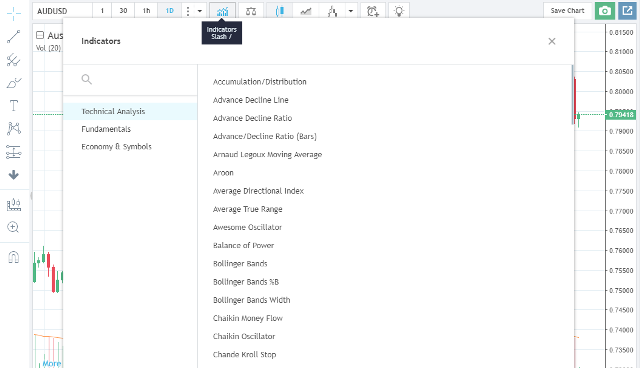Open the compare symbols scale icon

click(x=251, y=11)
